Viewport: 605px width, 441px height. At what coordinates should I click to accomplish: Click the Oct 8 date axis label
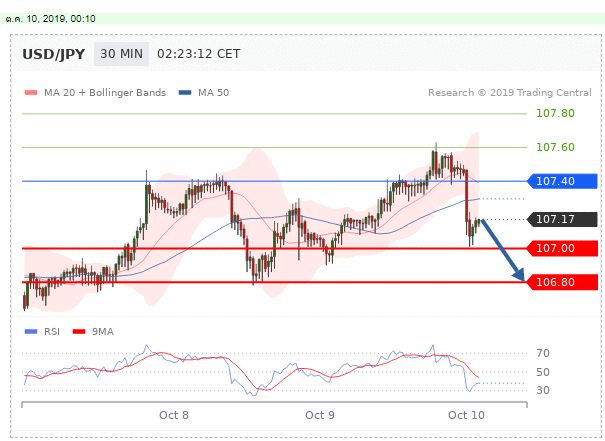[174, 415]
